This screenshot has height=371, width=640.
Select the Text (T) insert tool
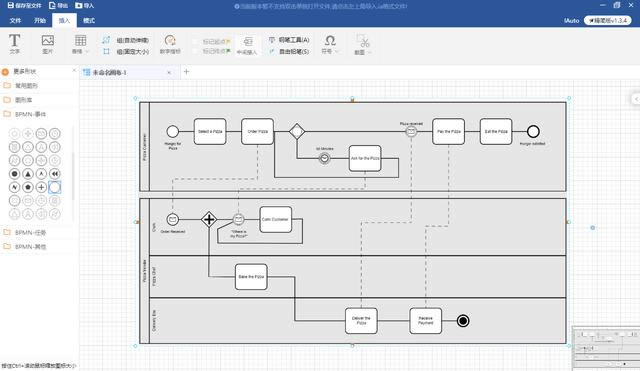[x=14, y=44]
